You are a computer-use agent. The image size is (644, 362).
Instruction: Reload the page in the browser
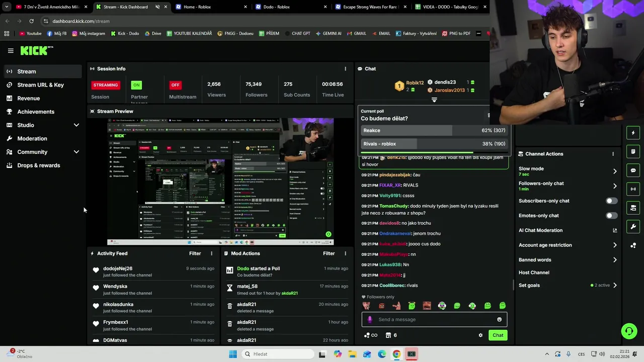coord(31,21)
